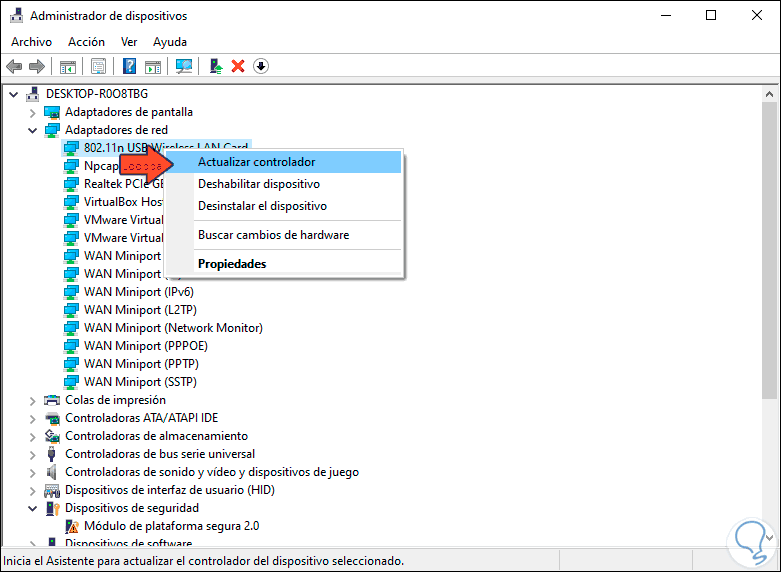Click the Módulo de plataforma segura warning icon

click(x=72, y=526)
